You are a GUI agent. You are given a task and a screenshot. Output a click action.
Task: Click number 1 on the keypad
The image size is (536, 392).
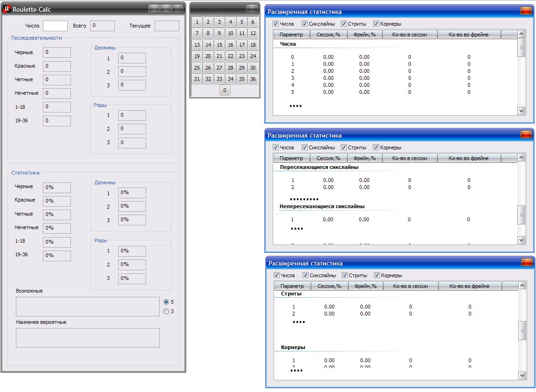pyautogui.click(x=197, y=22)
